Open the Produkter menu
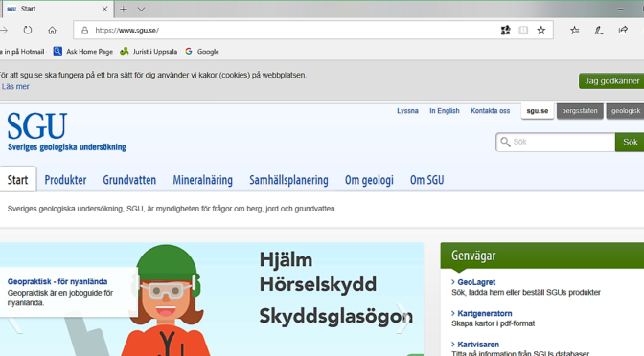Screen dimensions: 644x356 (65, 180)
